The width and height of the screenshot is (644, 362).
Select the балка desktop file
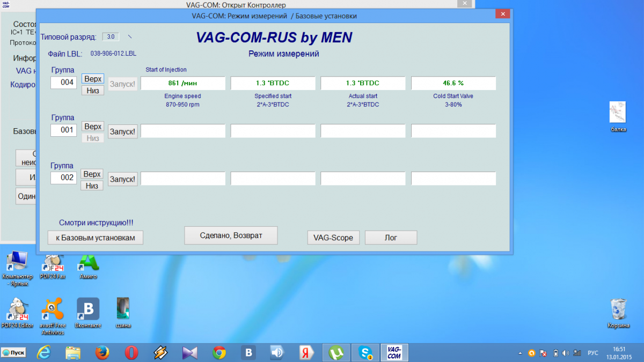coord(618,117)
